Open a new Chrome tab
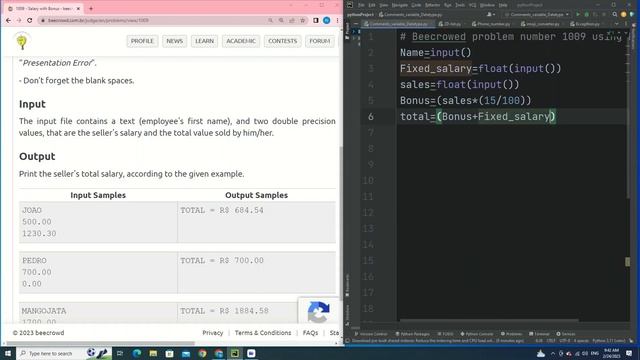This screenshot has width=640, height=360. click(x=91, y=9)
